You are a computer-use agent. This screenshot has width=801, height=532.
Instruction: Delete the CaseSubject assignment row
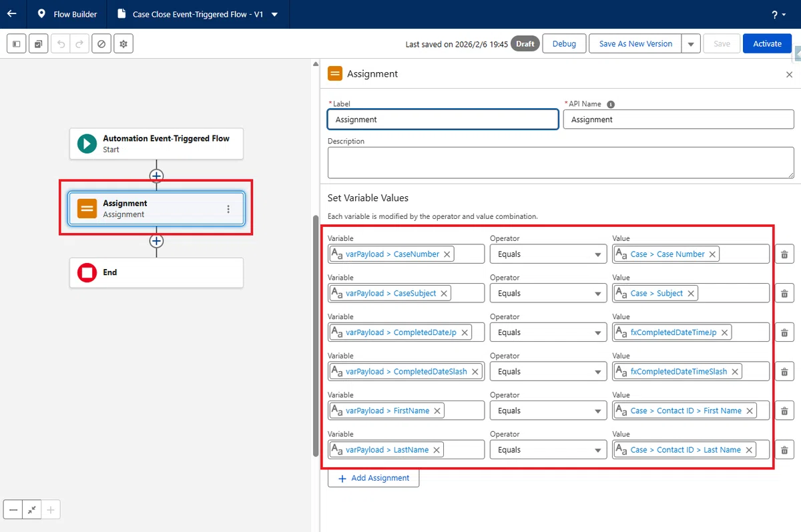click(x=784, y=294)
